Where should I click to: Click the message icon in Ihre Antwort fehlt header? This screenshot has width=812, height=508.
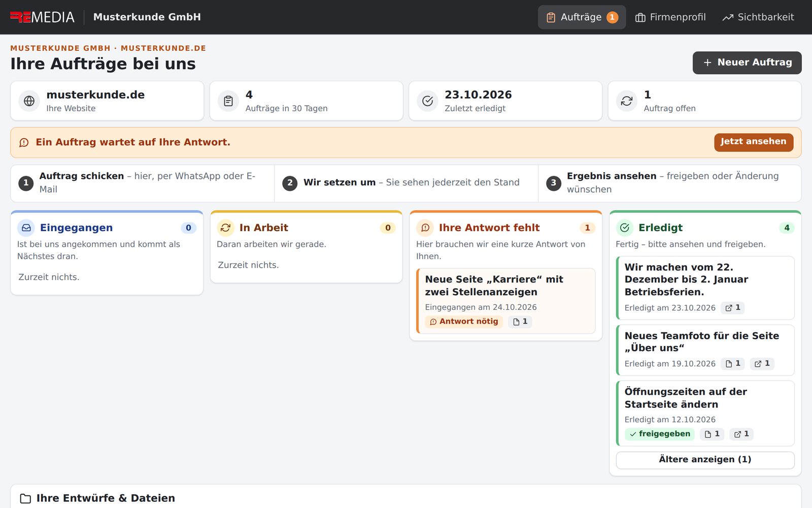[425, 228]
